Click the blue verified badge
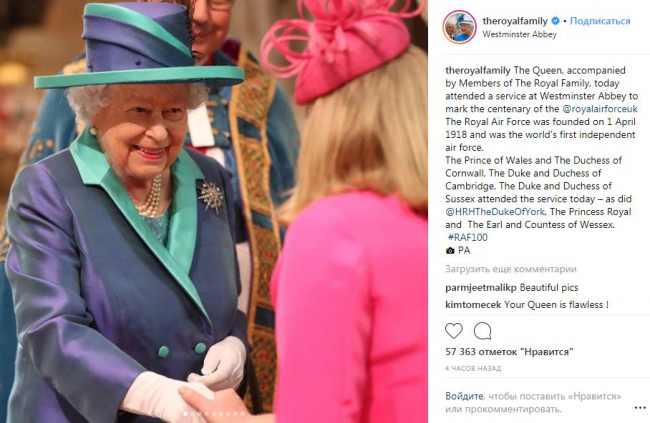Viewport: 650px width, 423px height. coord(555,20)
